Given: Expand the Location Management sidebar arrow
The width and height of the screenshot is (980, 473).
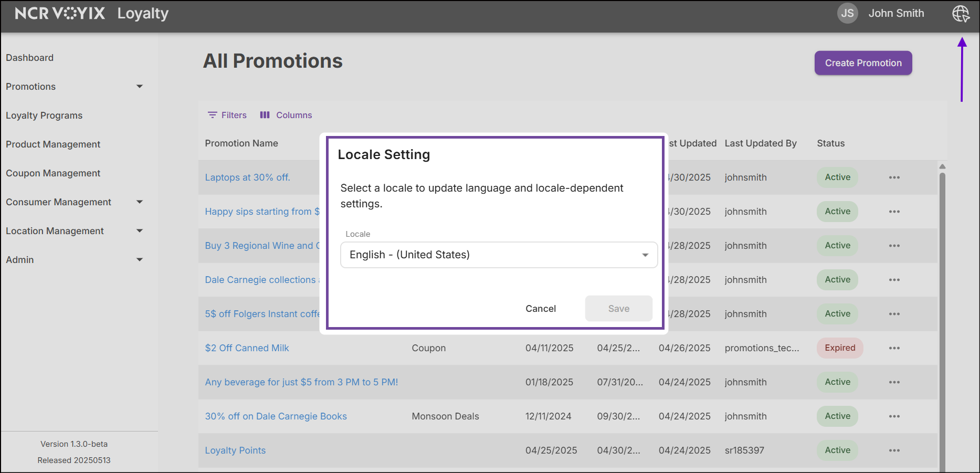Looking at the screenshot, I should pyautogui.click(x=140, y=231).
